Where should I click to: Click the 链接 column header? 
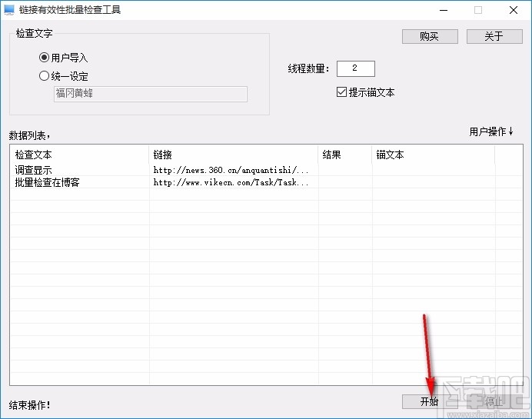pyautogui.click(x=234, y=155)
